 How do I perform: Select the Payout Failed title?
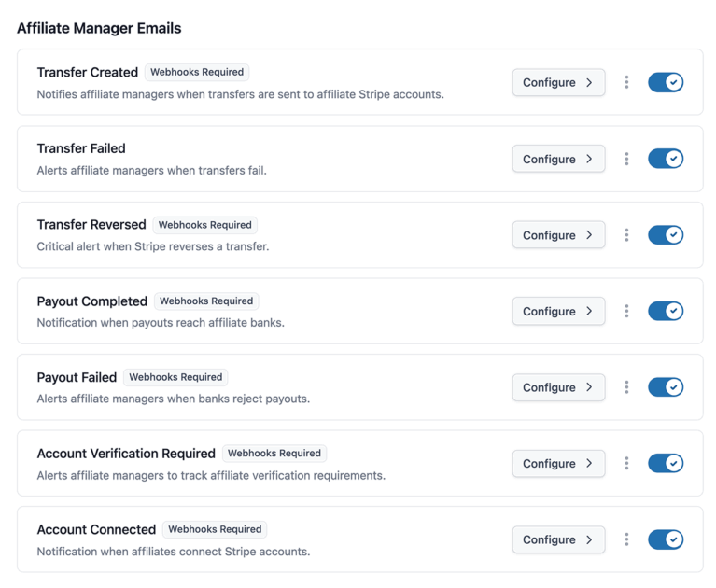click(77, 378)
